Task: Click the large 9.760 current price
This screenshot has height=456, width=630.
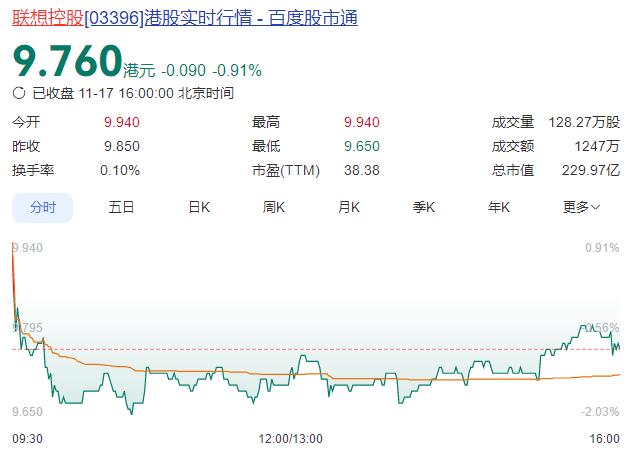Action: click(x=67, y=62)
